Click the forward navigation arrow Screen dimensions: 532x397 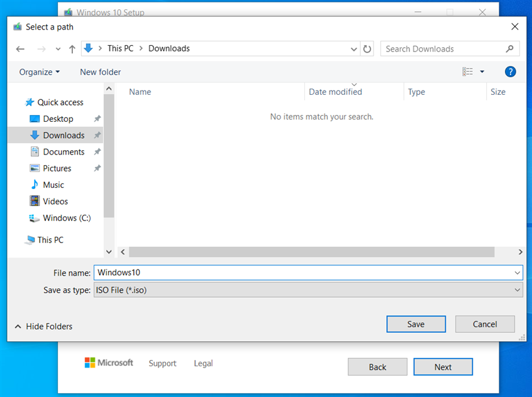tap(42, 49)
